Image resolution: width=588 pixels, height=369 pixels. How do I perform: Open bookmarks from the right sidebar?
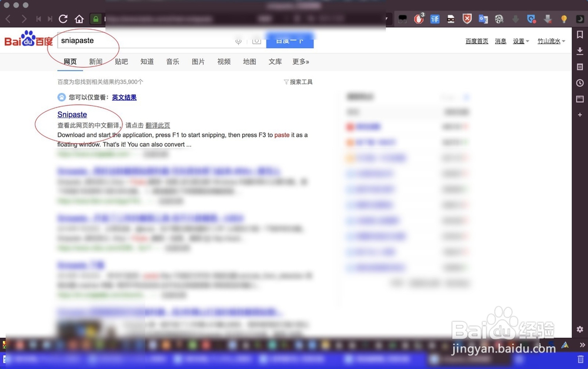click(581, 35)
